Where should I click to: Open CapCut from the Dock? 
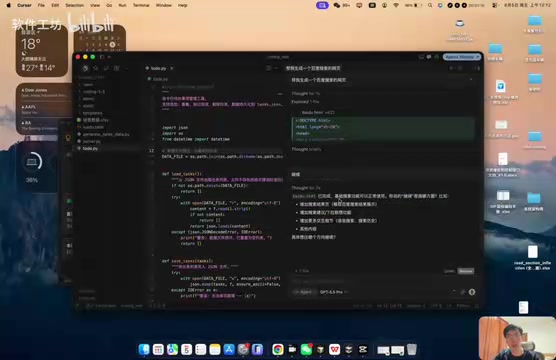363,349
